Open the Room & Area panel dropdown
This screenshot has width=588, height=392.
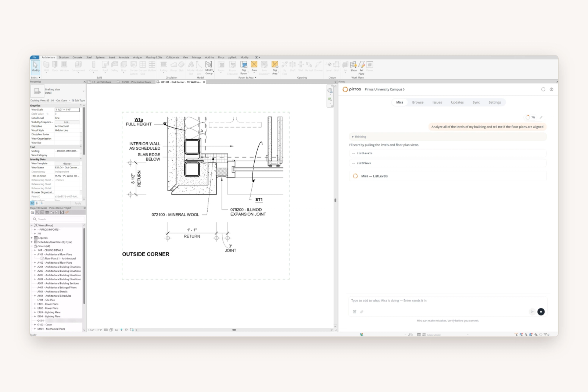tap(247, 78)
